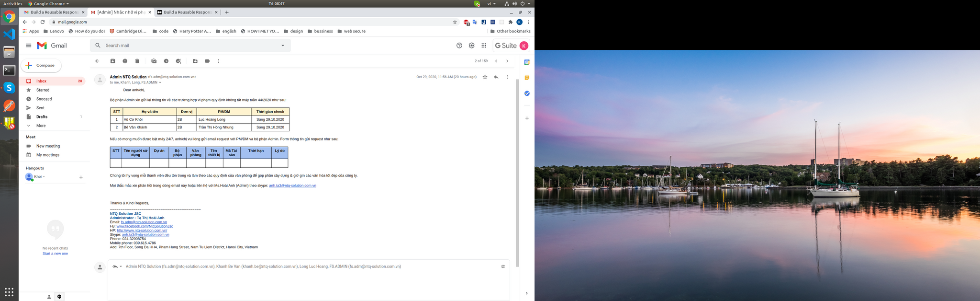The width and height of the screenshot is (980, 301).
Task: Expand the More labels list in sidebar
Action: point(41,126)
